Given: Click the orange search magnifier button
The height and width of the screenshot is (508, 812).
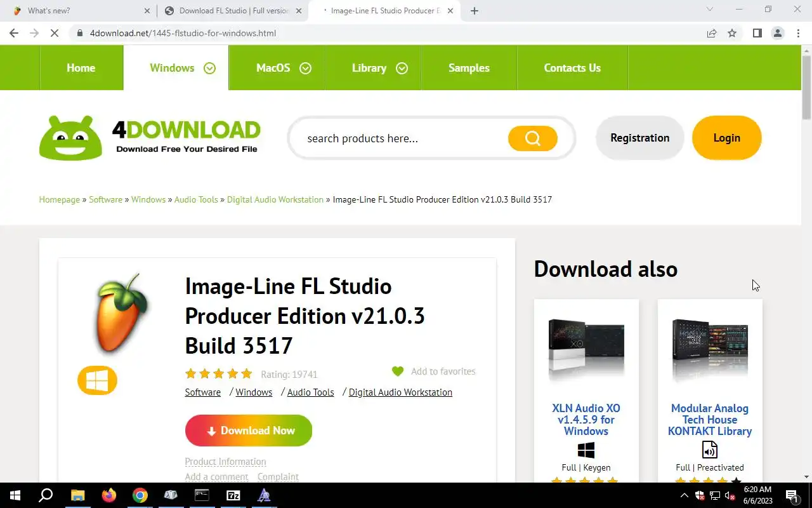Looking at the screenshot, I should [532, 138].
